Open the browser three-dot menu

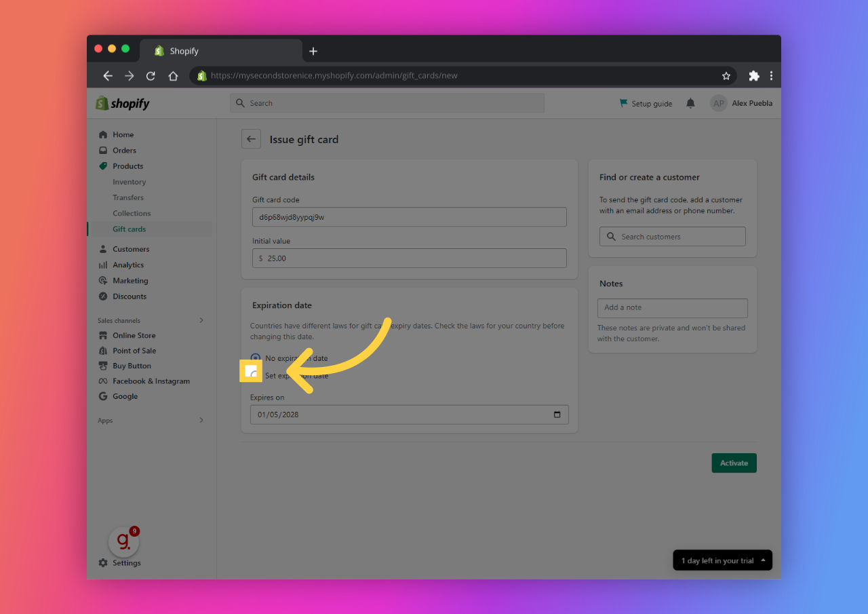[x=771, y=76]
